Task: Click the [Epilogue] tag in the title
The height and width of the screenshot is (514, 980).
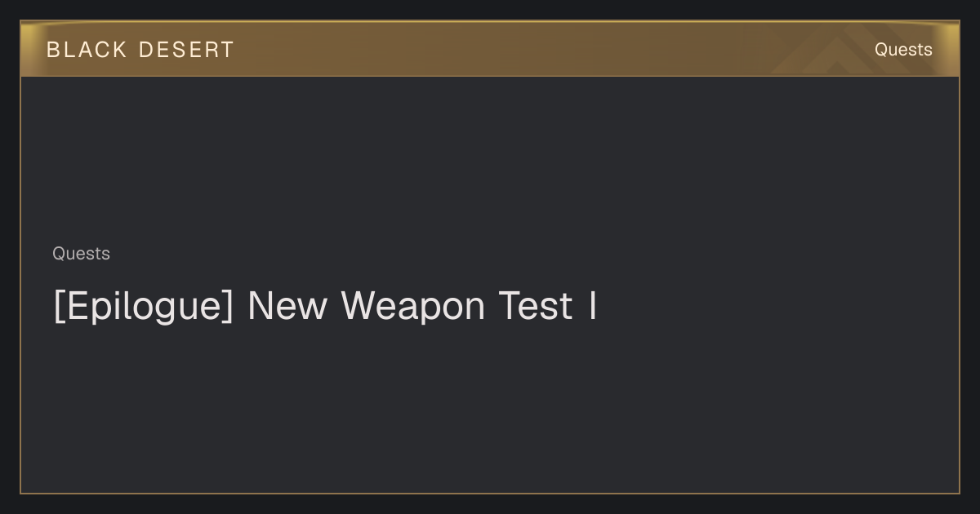Action: (x=144, y=307)
